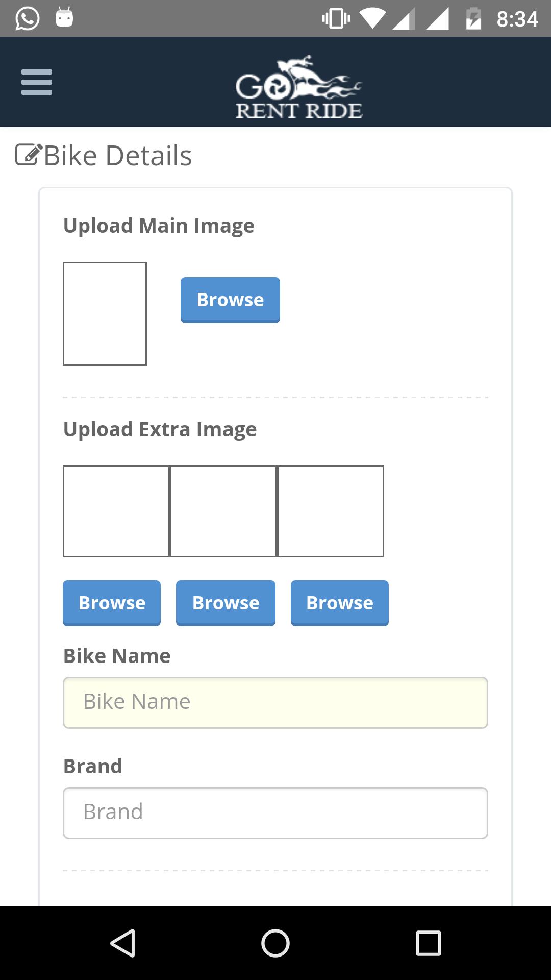Click the edit pencil icon beside Bike Details
551x980 pixels.
pos(29,155)
